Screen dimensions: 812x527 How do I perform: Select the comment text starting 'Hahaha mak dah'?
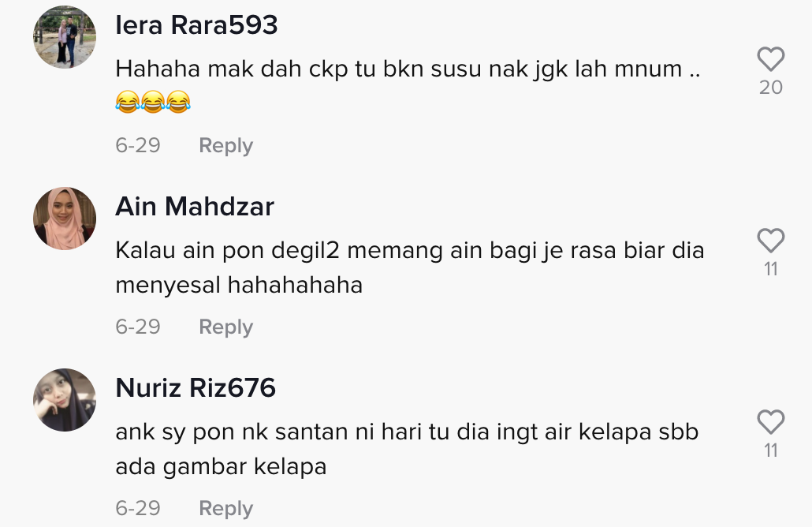(408, 85)
